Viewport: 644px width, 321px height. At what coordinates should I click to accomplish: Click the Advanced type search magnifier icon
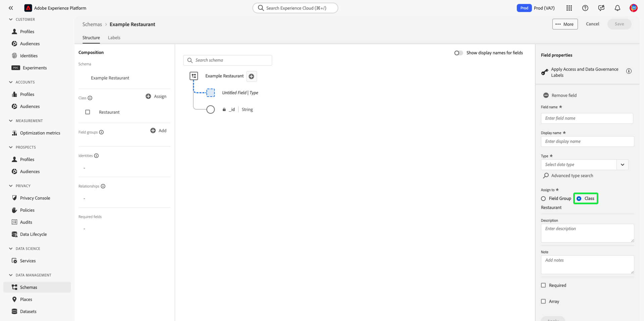pyautogui.click(x=546, y=175)
